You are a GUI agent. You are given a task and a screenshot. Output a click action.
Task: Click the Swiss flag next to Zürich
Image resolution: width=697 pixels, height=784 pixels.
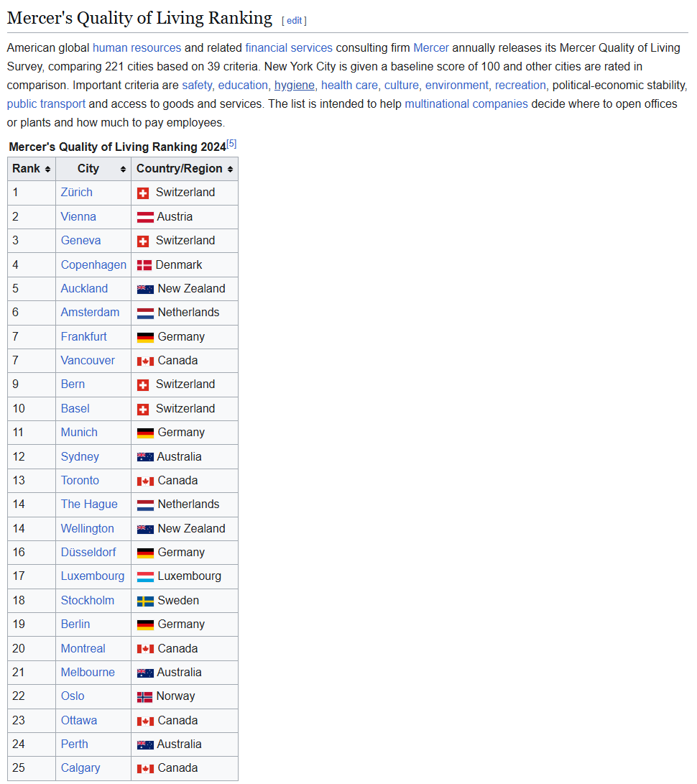[143, 193]
